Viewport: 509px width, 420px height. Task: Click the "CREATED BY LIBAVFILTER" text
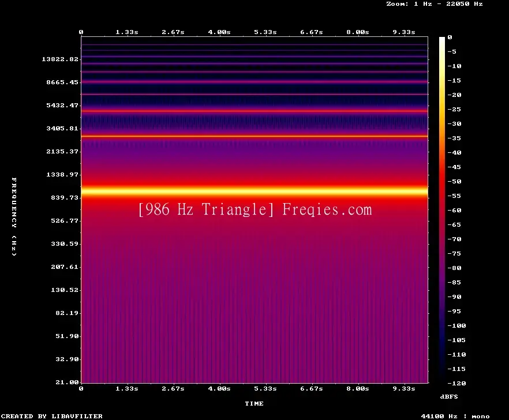[x=51, y=416]
